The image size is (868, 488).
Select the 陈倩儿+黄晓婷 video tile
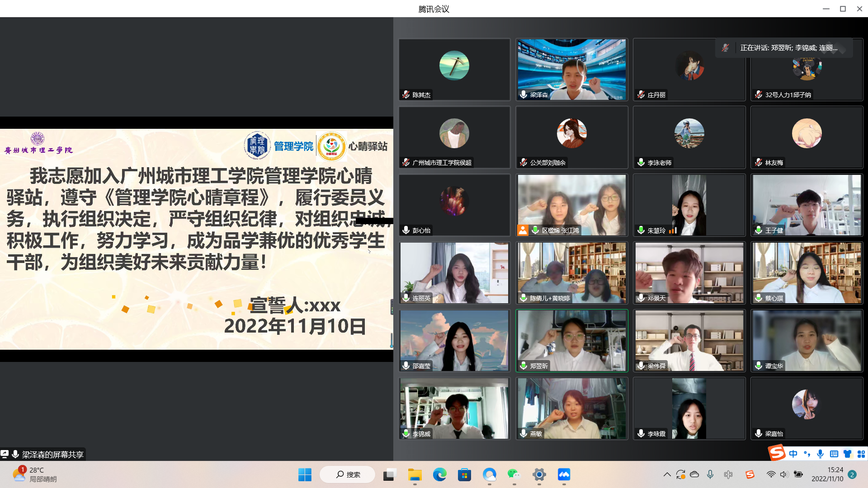(572, 273)
